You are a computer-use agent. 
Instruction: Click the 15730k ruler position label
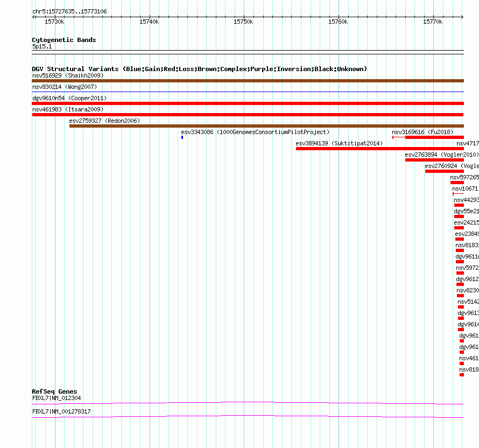pos(54,22)
